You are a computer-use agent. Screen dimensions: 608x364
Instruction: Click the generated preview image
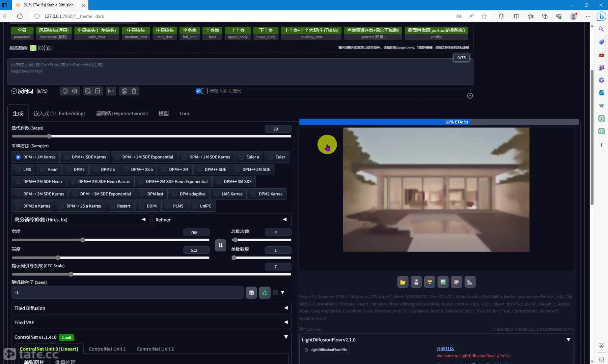[x=436, y=189]
